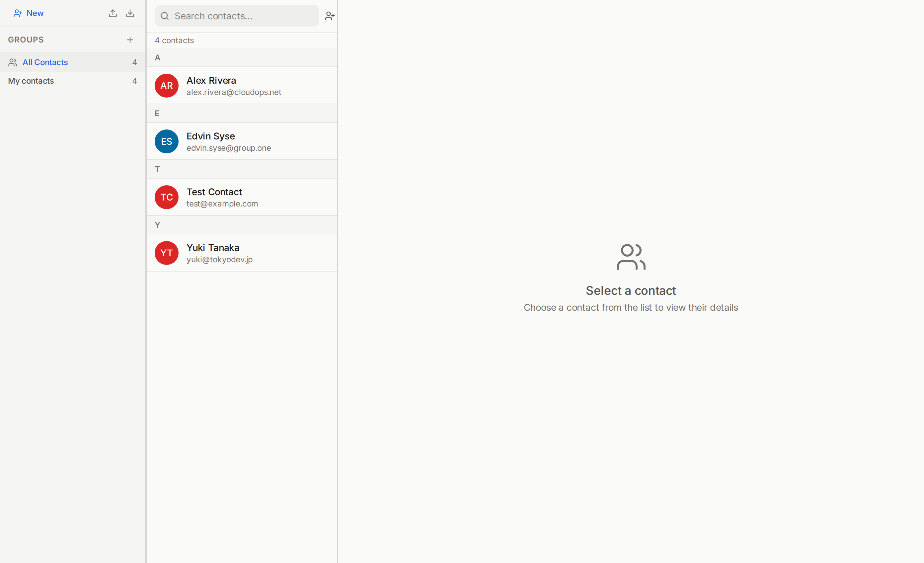Click the upload/export contacts icon
The image size is (924, 563).
(x=113, y=14)
